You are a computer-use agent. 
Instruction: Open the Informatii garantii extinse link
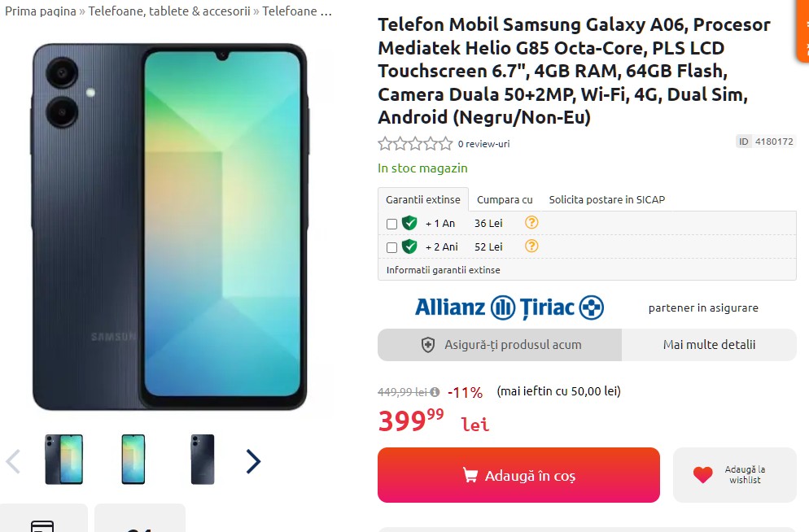coord(444,269)
